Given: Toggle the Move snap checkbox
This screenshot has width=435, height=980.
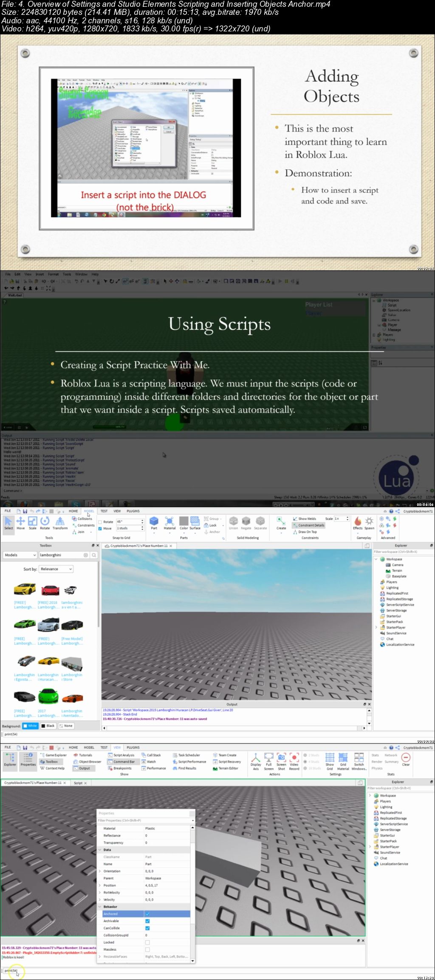Looking at the screenshot, I should click(100, 528).
